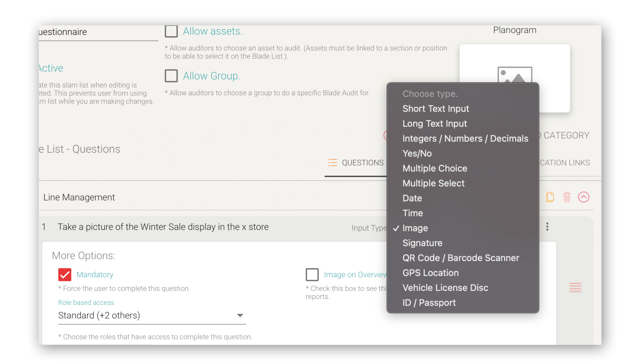Click the question title text field
644x362 pixels.
(163, 227)
